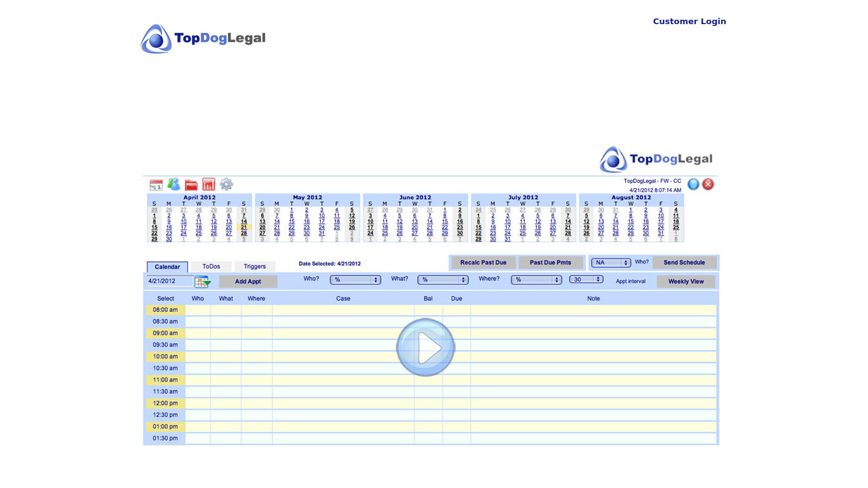
Task: Switch to Weekly View
Action: pos(686,281)
